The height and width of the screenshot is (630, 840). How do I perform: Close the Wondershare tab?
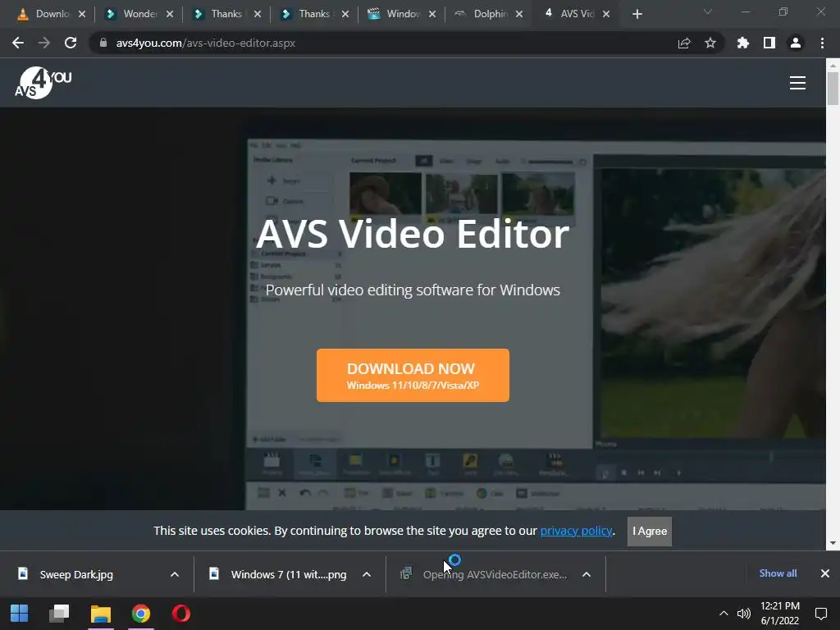pyautogui.click(x=170, y=14)
